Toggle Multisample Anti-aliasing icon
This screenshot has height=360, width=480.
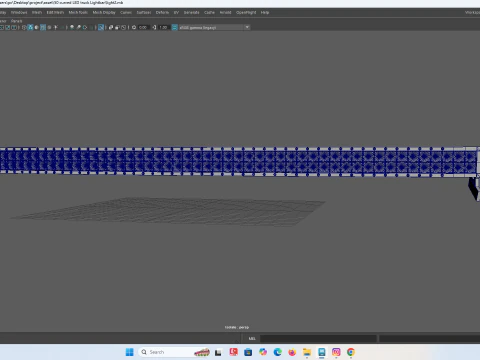pyautogui.click(x=85, y=27)
